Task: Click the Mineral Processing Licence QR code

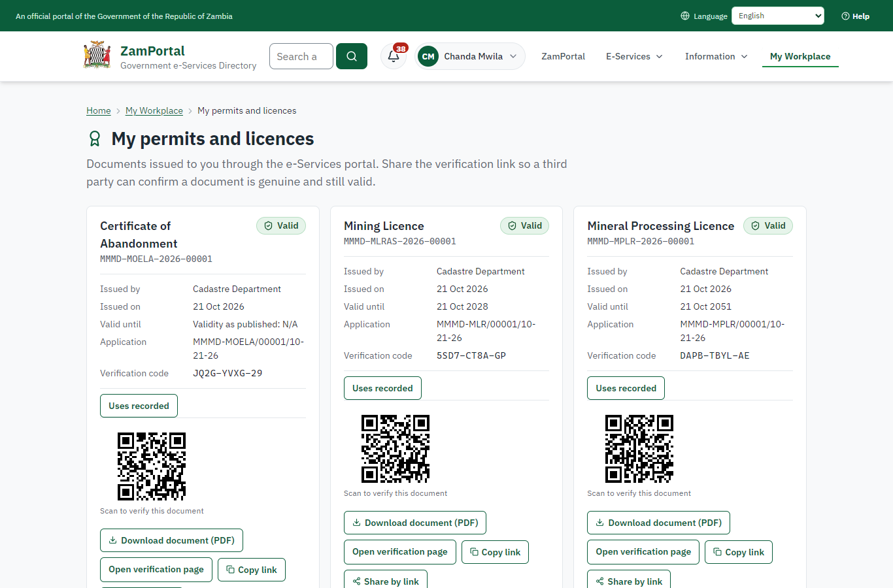Action: 639,449
